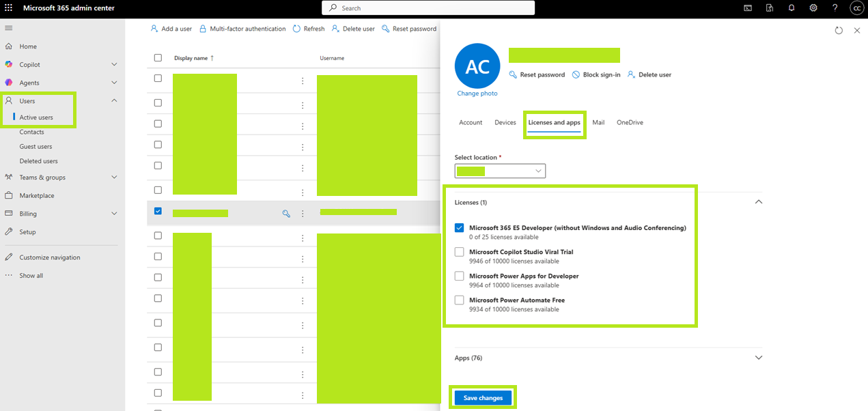Collapse the navigation menu hamburger icon
The height and width of the screenshot is (411, 868).
pos(9,28)
